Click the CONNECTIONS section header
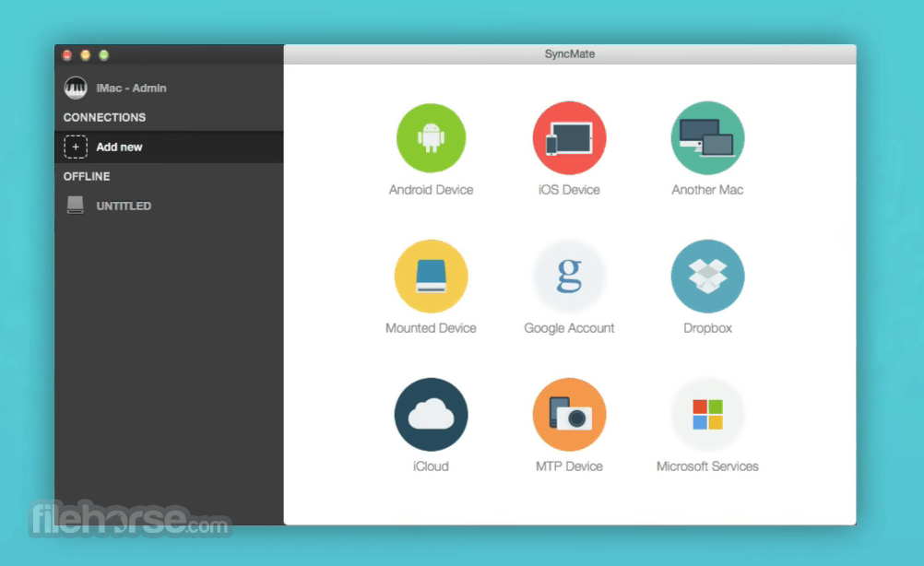This screenshot has width=924, height=566. point(104,117)
